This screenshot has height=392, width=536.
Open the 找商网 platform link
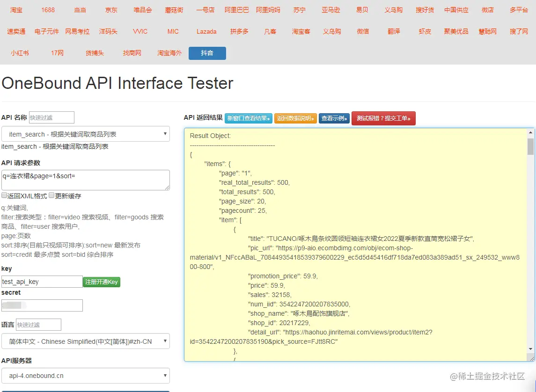click(x=132, y=53)
